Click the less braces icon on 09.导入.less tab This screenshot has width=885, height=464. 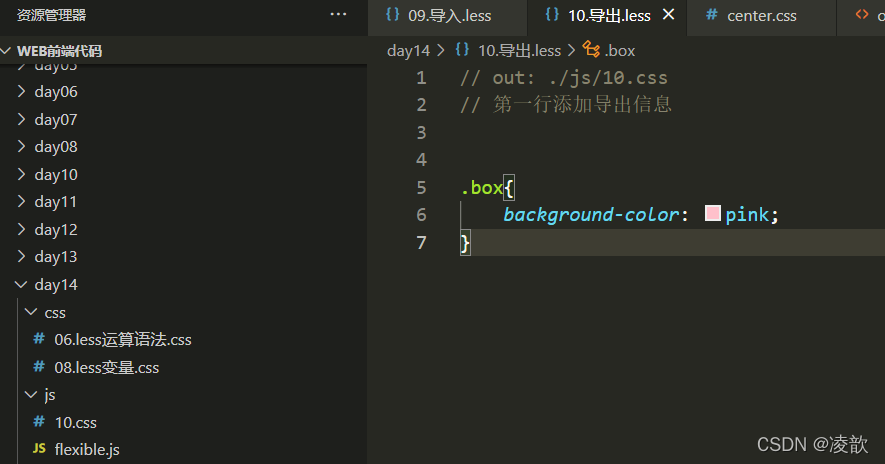(392, 15)
